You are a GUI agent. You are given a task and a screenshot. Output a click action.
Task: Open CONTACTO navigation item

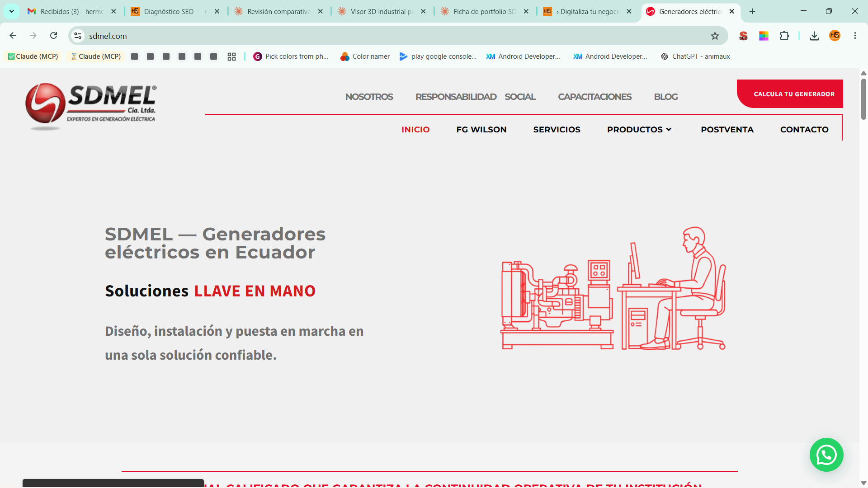click(x=804, y=130)
